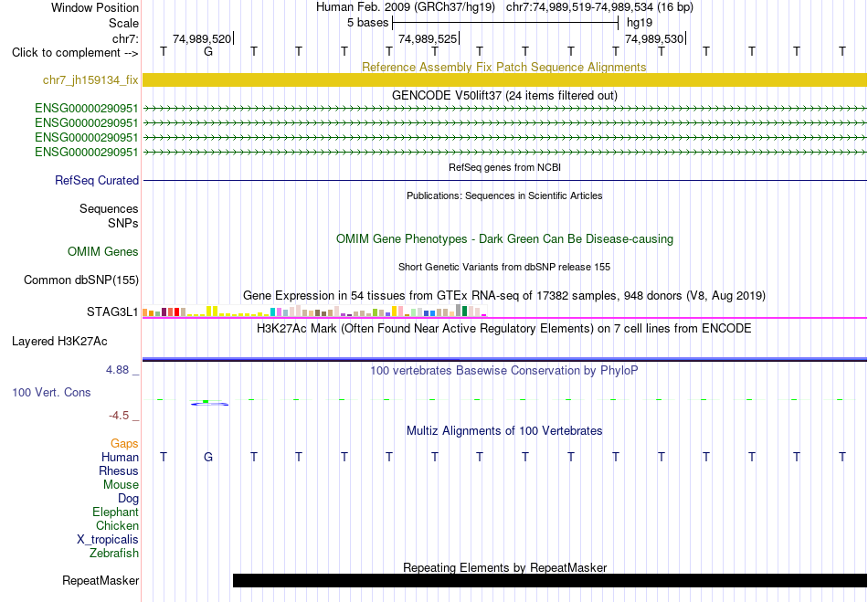Select the RefSeq Curated label
This screenshot has width=868, height=602.
(x=97, y=180)
